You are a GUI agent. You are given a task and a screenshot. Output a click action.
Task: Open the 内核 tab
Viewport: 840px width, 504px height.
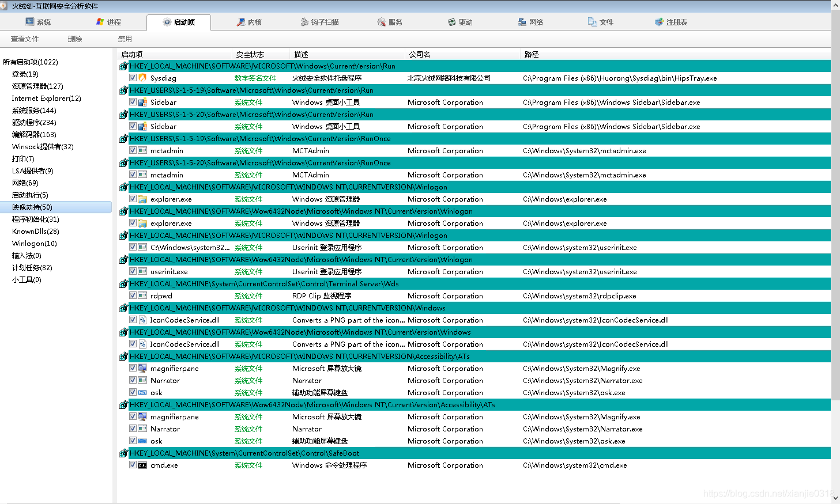(249, 22)
